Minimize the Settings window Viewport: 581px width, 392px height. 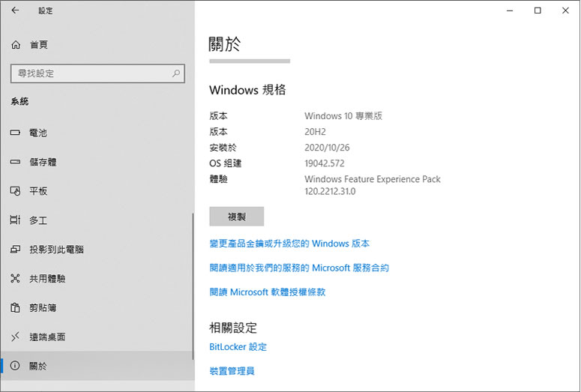click(x=510, y=10)
